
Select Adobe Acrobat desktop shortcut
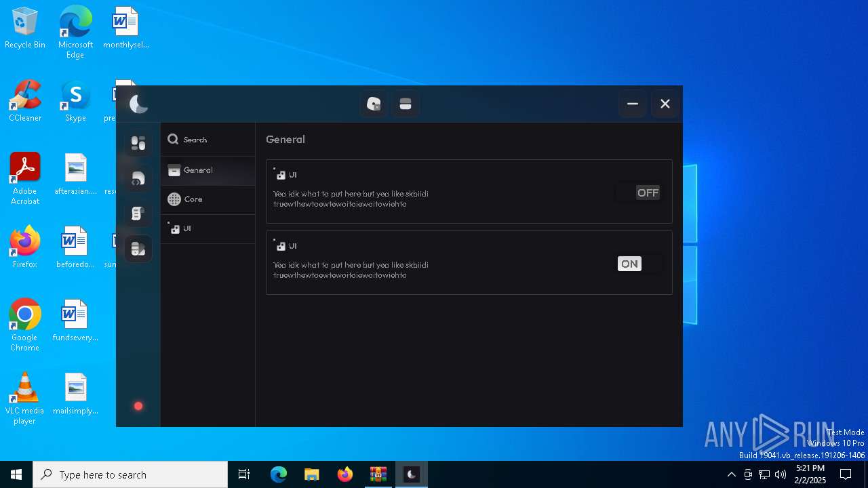tap(25, 179)
